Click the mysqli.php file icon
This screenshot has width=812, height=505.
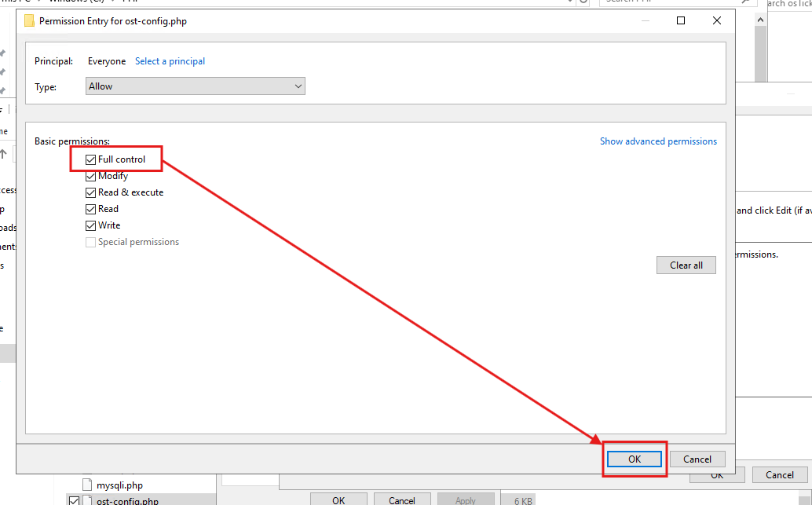click(x=87, y=485)
